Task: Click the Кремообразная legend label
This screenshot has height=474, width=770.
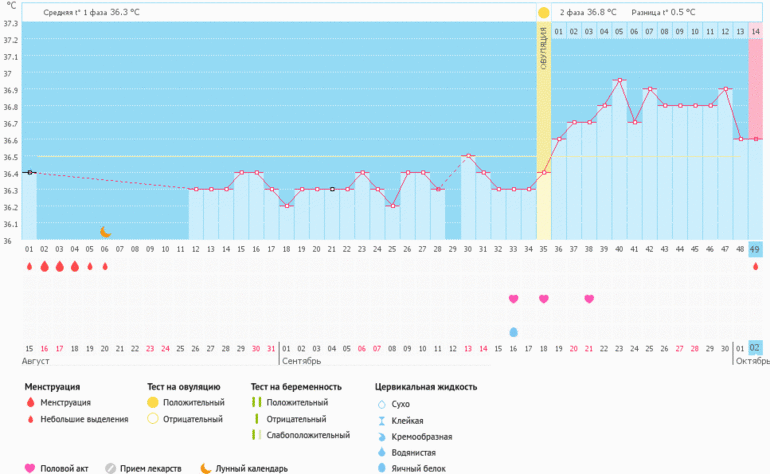Action: [x=422, y=437]
